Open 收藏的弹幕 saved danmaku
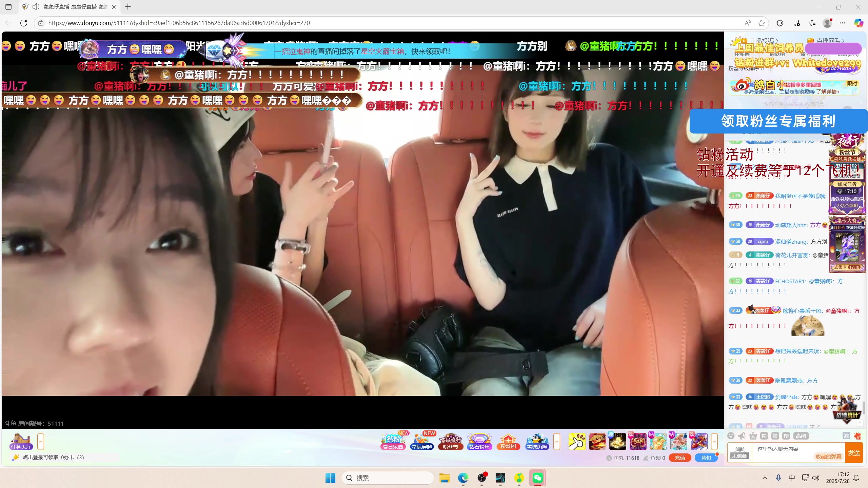The height and width of the screenshot is (488, 868). (828, 457)
